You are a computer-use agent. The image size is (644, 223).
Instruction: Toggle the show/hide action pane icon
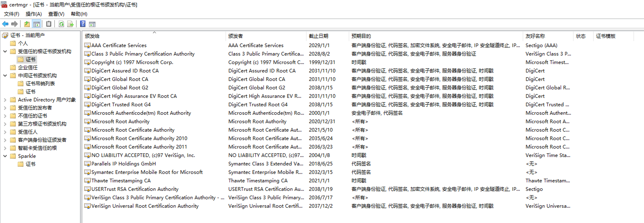pyautogui.click(x=92, y=24)
